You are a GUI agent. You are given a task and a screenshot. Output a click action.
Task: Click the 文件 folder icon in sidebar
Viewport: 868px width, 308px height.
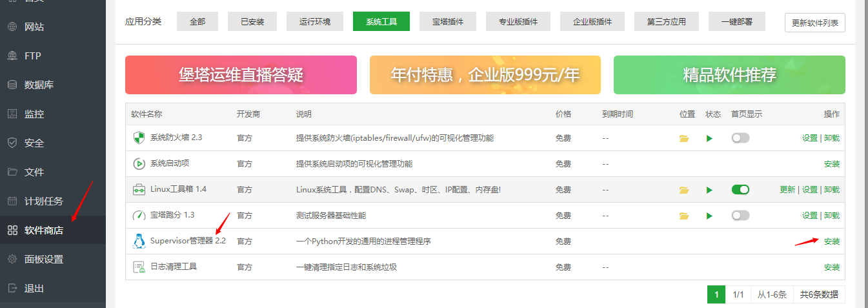point(12,172)
